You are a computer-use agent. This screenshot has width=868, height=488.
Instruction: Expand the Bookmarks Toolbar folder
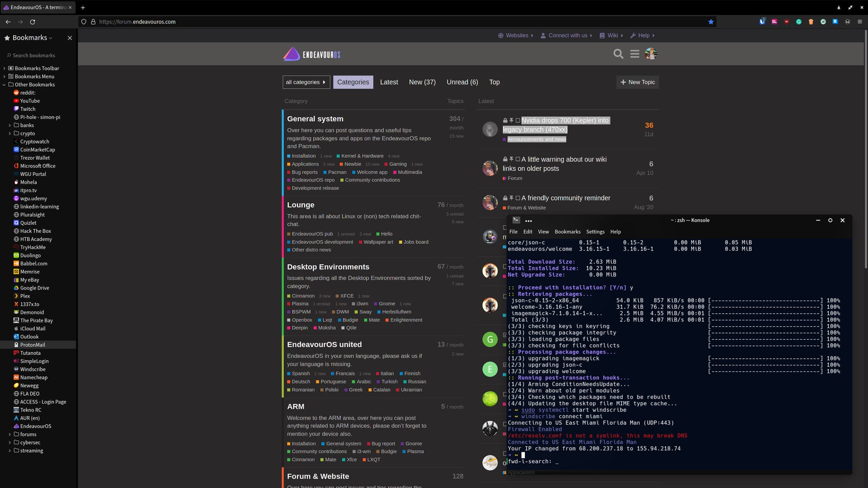5,68
